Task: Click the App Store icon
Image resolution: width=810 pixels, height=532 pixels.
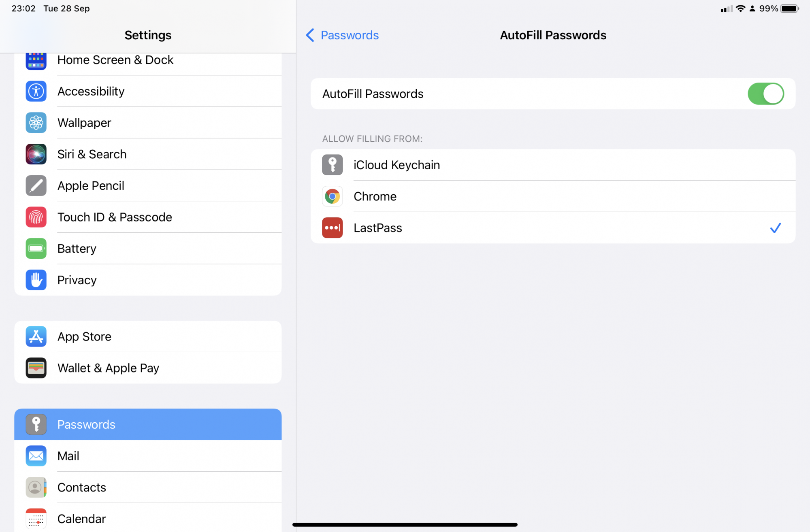Action: tap(36, 336)
